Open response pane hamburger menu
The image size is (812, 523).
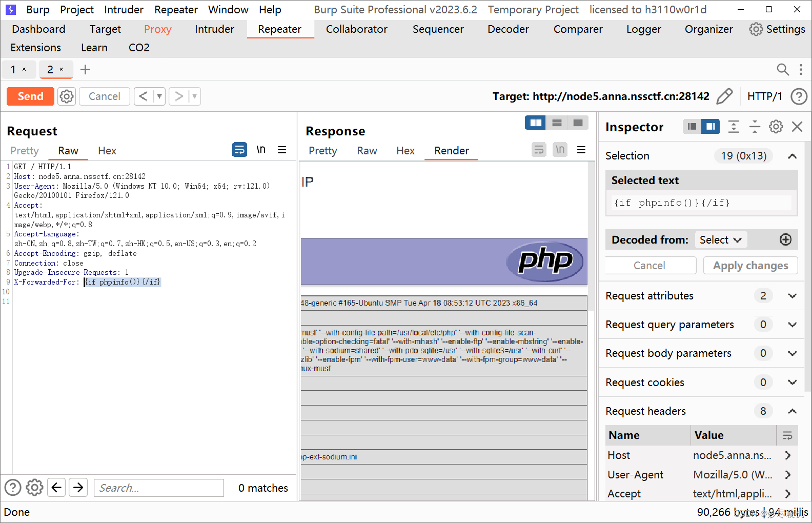(581, 150)
